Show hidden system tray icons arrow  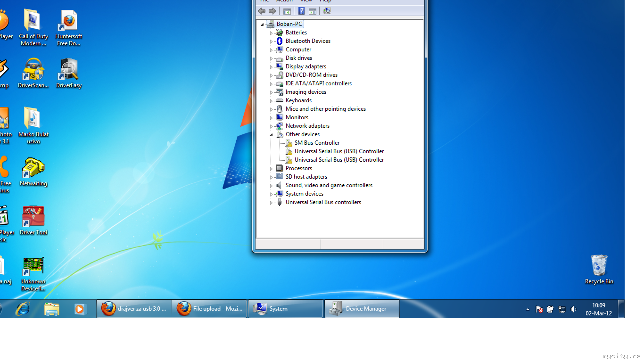528,309
